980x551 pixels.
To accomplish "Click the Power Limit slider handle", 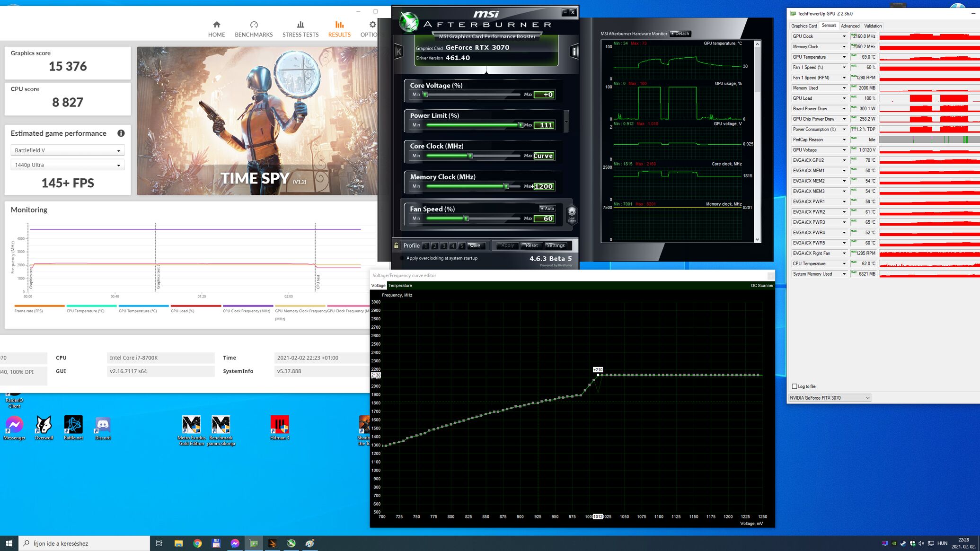I will coord(520,125).
